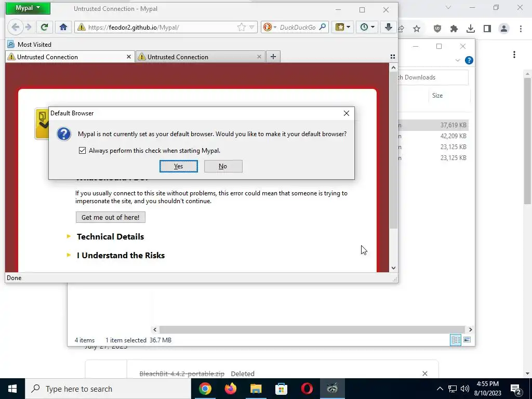532x399 pixels.
Task: Open a new tab with the plus button
Action: [x=273, y=57]
